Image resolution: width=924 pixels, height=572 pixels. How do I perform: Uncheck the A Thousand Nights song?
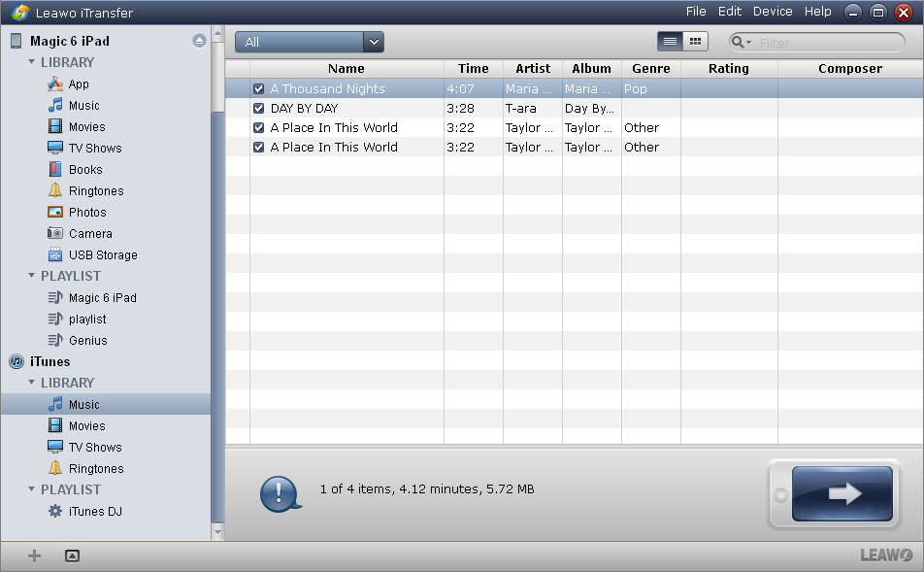click(x=259, y=89)
